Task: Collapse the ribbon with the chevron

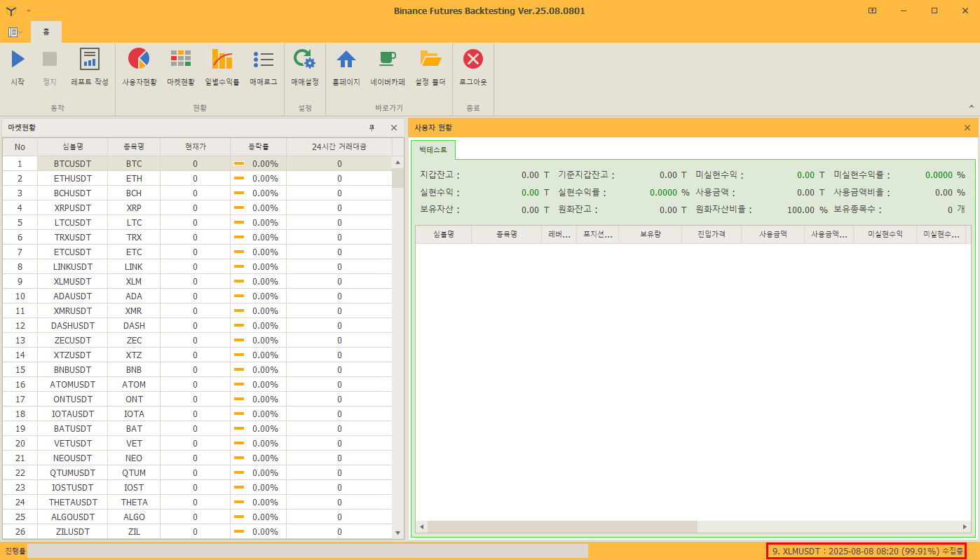Action: (971, 107)
